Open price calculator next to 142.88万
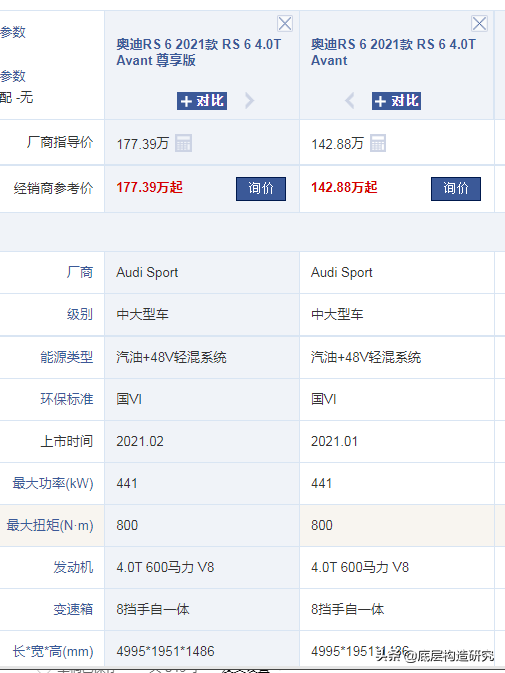The height and width of the screenshot is (673, 505). 378,143
